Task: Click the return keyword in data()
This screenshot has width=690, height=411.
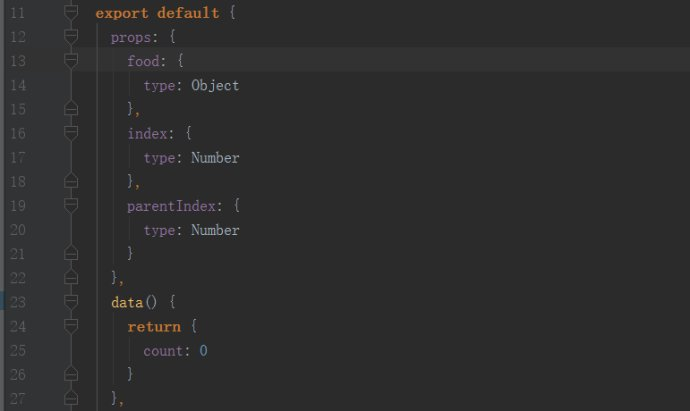Action: [153, 327]
